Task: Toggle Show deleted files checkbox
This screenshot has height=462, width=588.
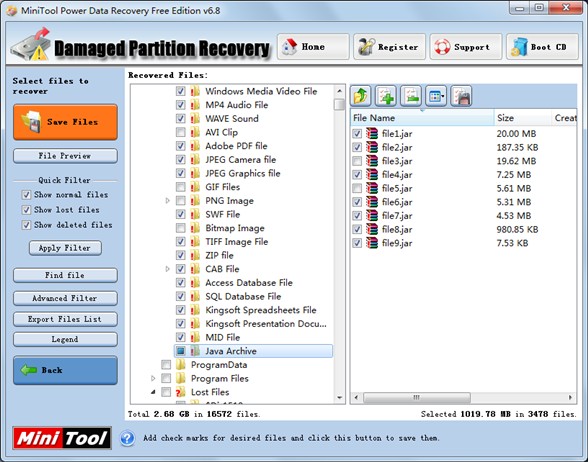Action: coord(26,225)
